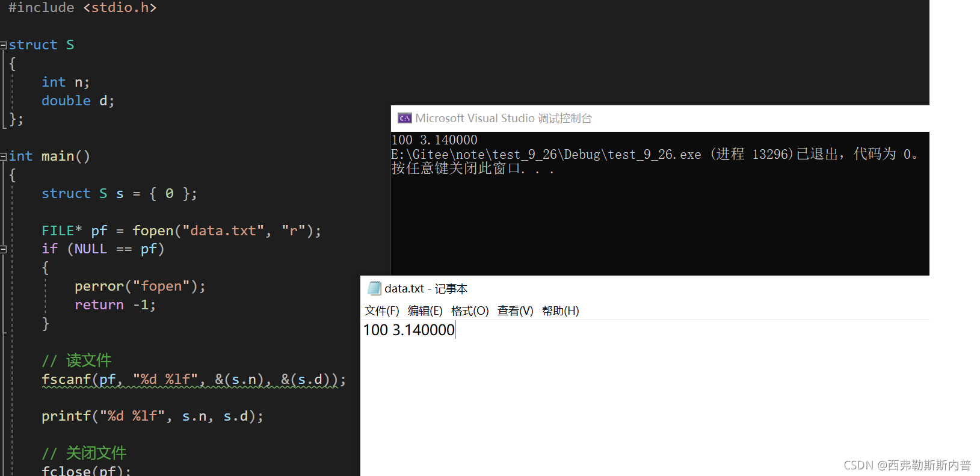Open the 格式(O) menu in Notepad
980x476 pixels.
470,311
